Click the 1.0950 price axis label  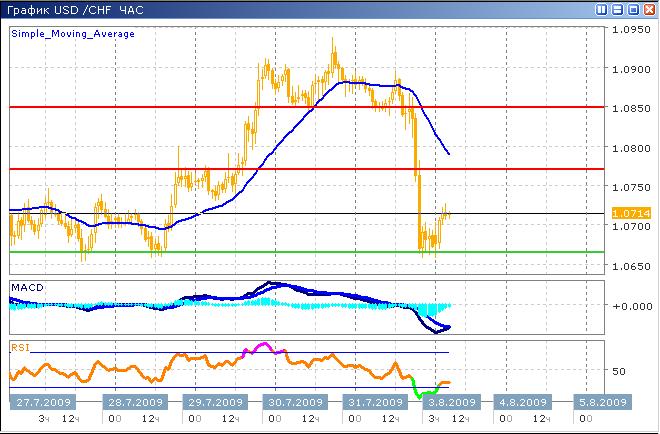tap(631, 29)
